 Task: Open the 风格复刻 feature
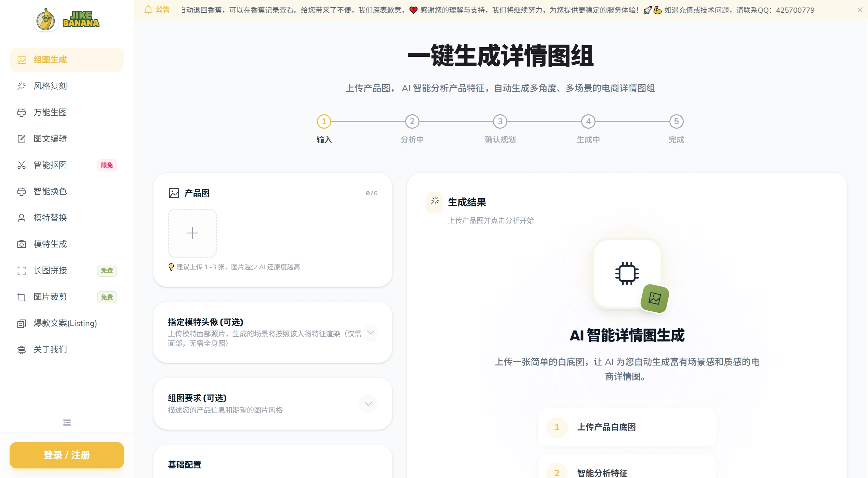[50, 86]
